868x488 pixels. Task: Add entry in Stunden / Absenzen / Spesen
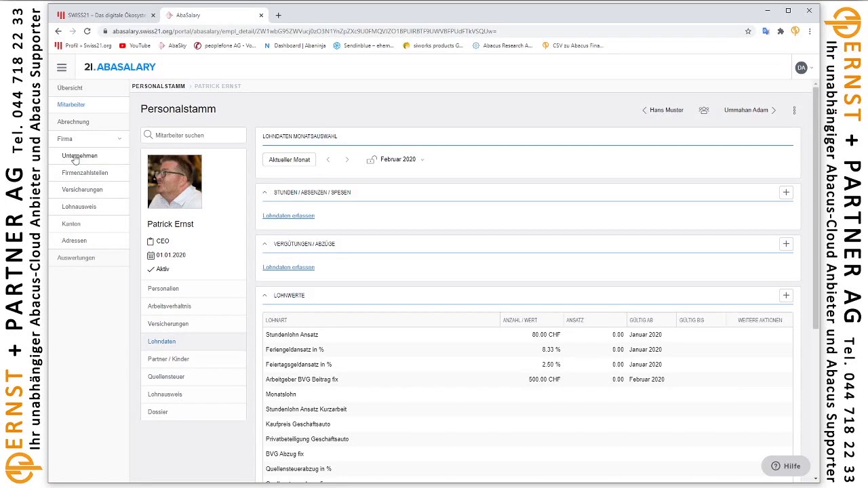(x=786, y=192)
